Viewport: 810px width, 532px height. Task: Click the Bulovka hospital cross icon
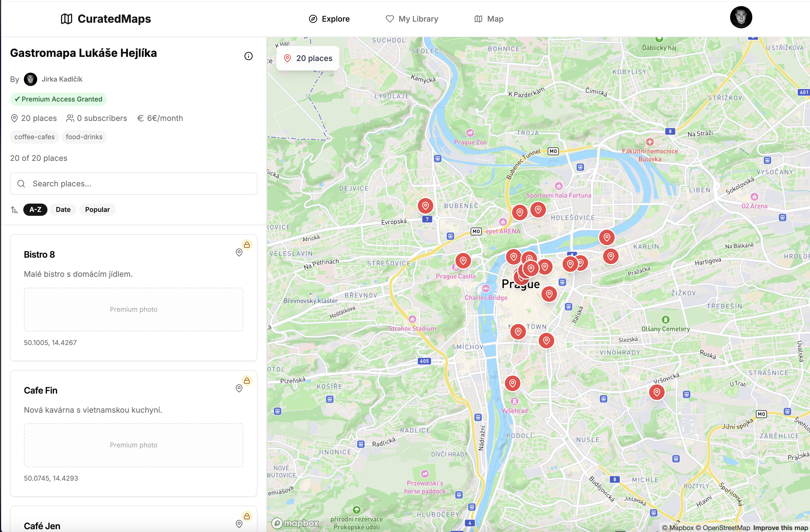[650, 142]
